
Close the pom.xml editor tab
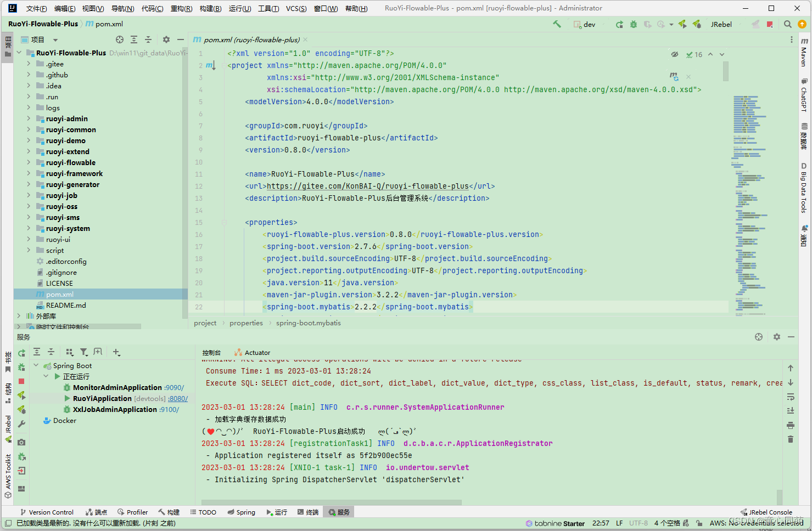point(305,39)
